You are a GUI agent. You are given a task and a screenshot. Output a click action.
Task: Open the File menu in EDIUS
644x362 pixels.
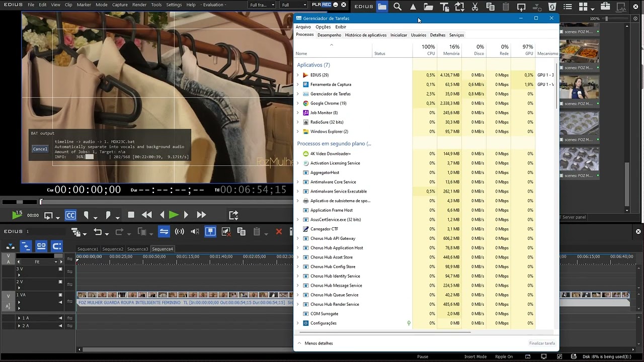pos(31,5)
